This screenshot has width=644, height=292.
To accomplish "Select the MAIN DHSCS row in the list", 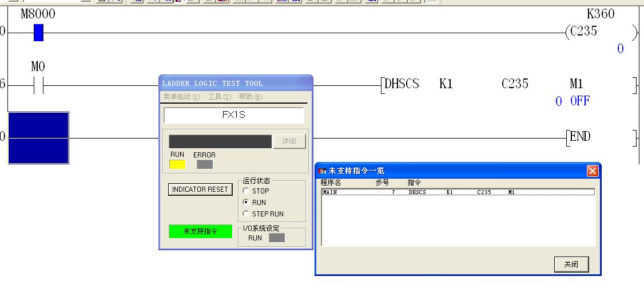I will pos(458,192).
